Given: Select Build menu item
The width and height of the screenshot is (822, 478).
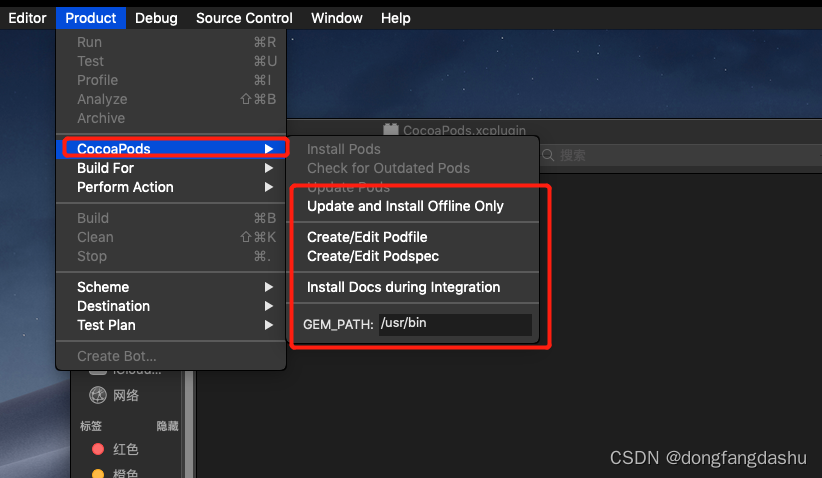Looking at the screenshot, I should pyautogui.click(x=171, y=218).
